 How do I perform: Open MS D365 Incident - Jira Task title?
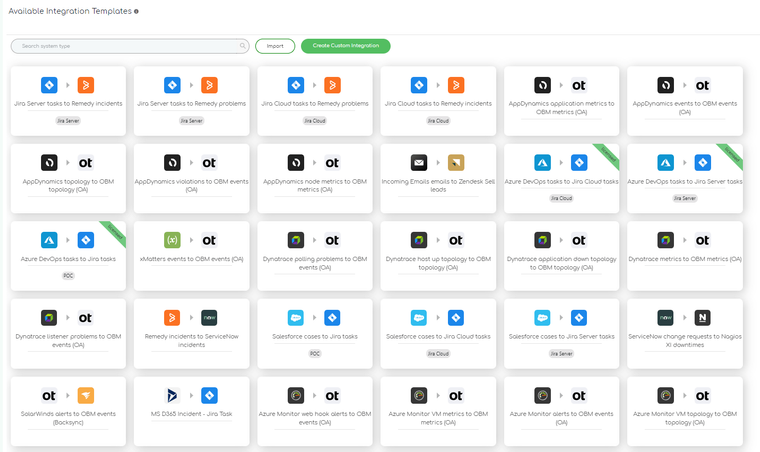coord(191,414)
